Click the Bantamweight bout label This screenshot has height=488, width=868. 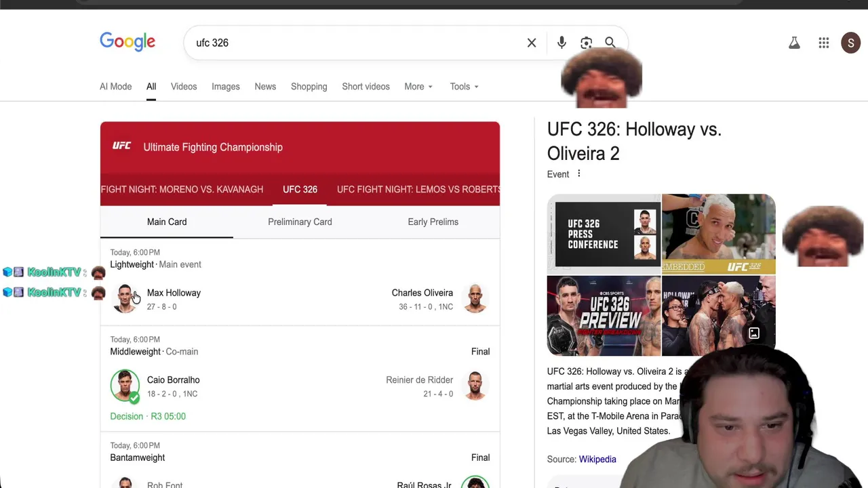pos(138,457)
